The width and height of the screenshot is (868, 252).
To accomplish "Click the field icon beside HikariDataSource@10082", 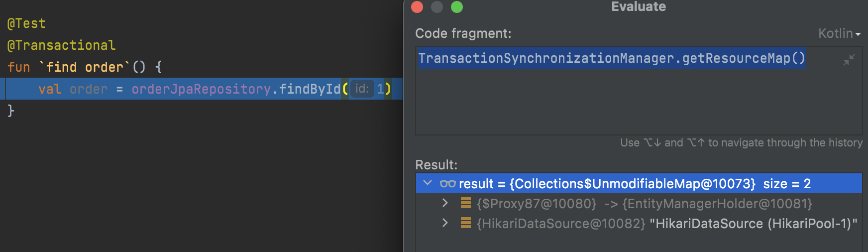I will [x=466, y=223].
